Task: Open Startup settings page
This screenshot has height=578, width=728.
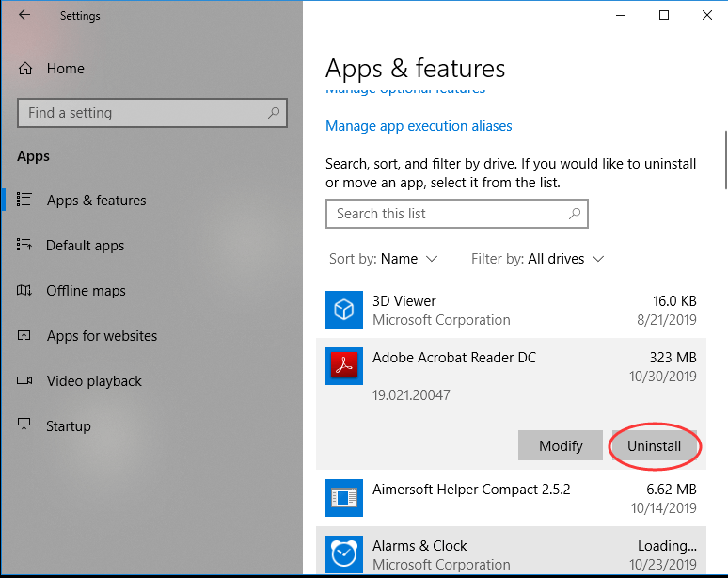Action: point(151,426)
